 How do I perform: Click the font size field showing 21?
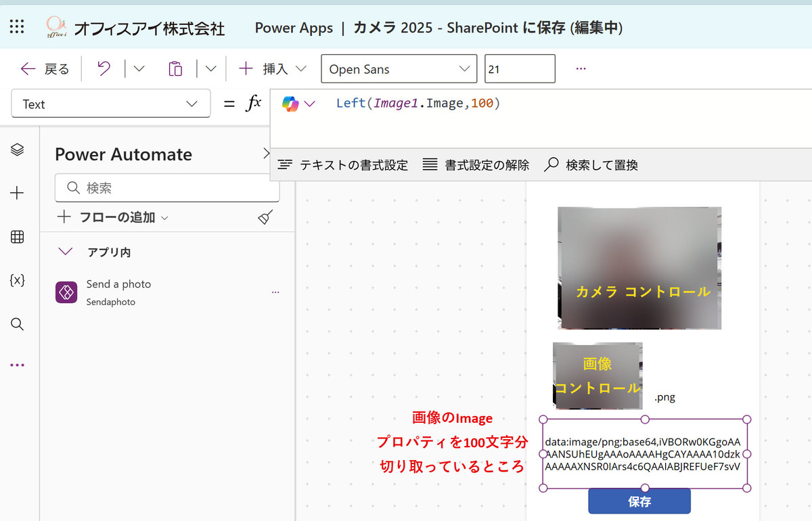520,69
